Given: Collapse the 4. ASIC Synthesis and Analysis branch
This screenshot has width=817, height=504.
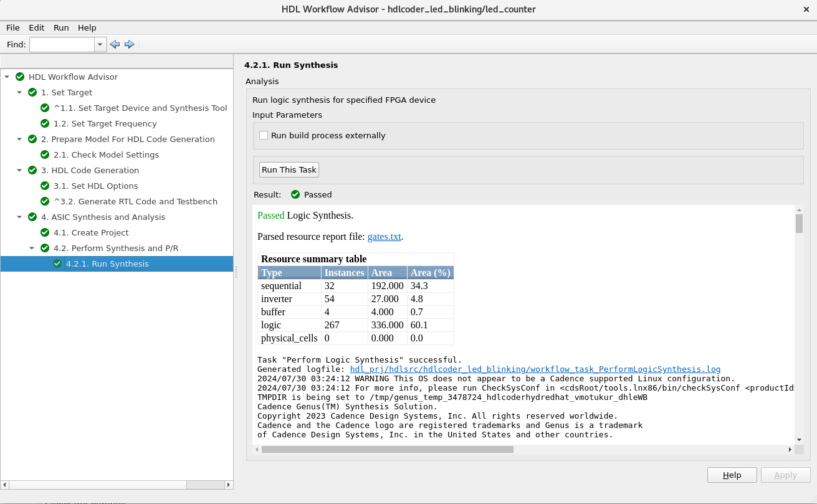Looking at the screenshot, I should coord(19,217).
